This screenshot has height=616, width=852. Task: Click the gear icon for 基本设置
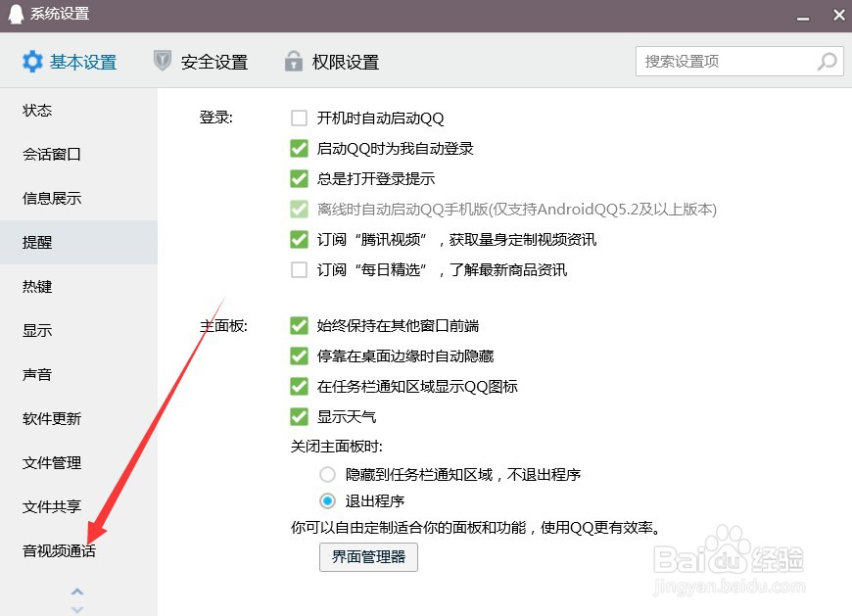coord(32,62)
